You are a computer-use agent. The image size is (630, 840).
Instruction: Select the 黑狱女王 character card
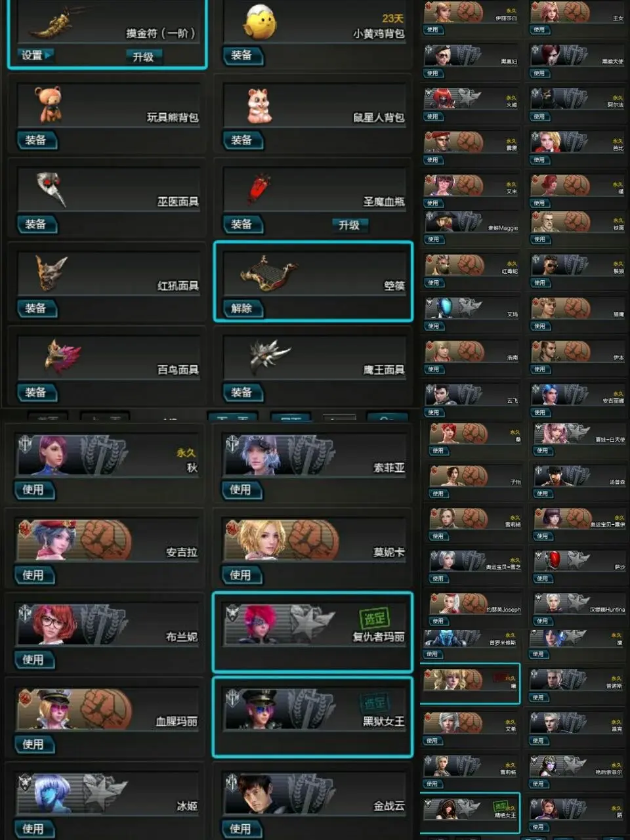click(x=312, y=717)
